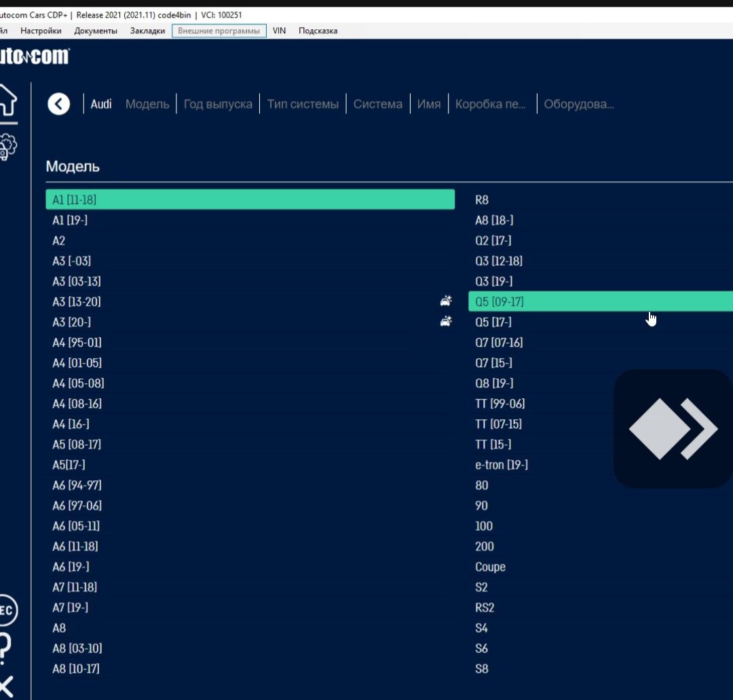Choose model A8 [18-]

point(601,220)
